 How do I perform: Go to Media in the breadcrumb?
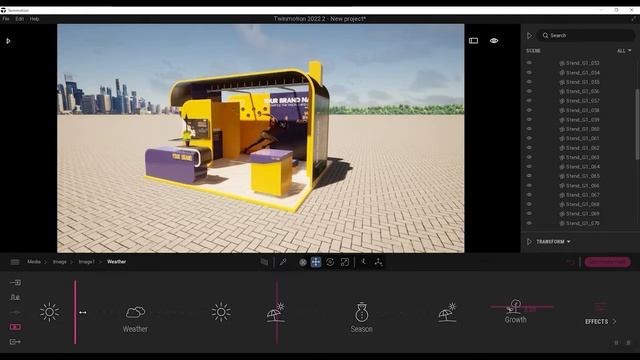pos(34,262)
